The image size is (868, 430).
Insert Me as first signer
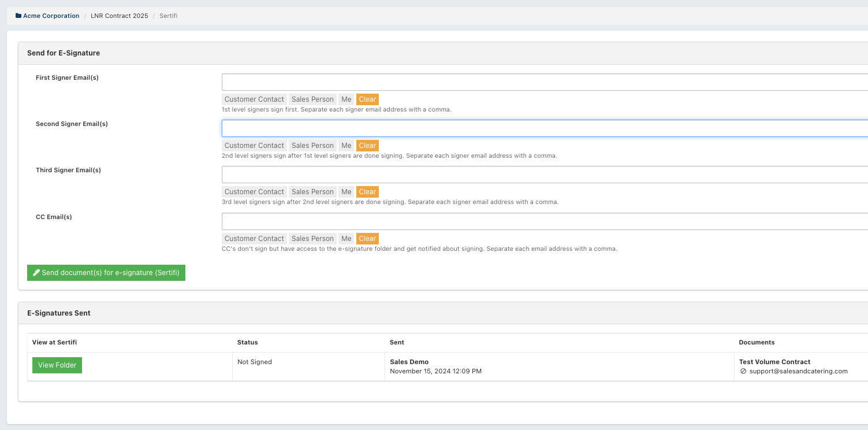346,99
